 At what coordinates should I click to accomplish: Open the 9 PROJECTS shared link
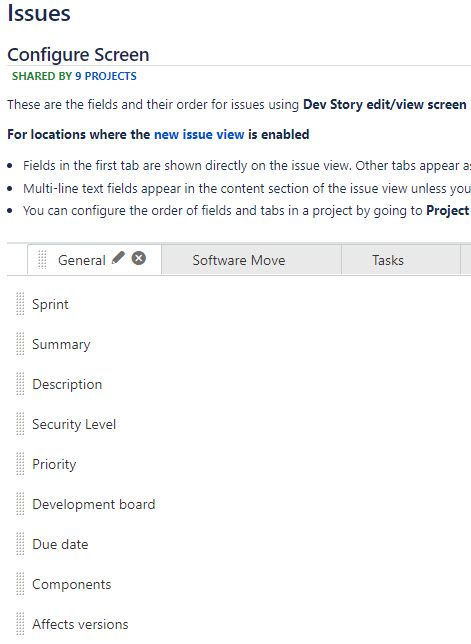pyautogui.click(x=106, y=76)
